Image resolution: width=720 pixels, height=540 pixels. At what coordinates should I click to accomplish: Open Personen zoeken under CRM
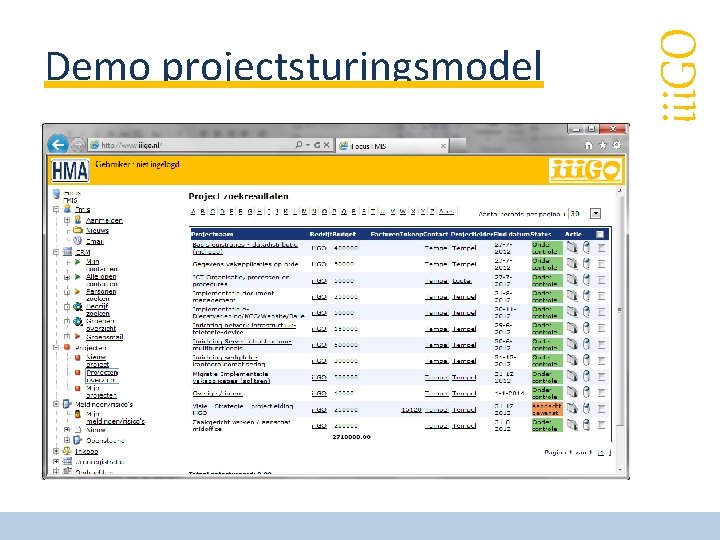[x=101, y=295]
